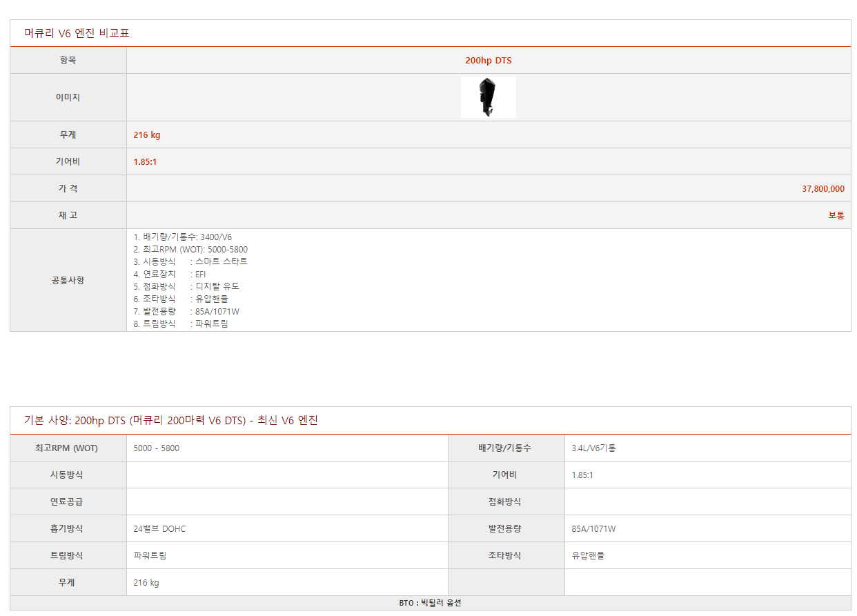Click '무게' label in the spec table

pyautogui.click(x=68, y=582)
